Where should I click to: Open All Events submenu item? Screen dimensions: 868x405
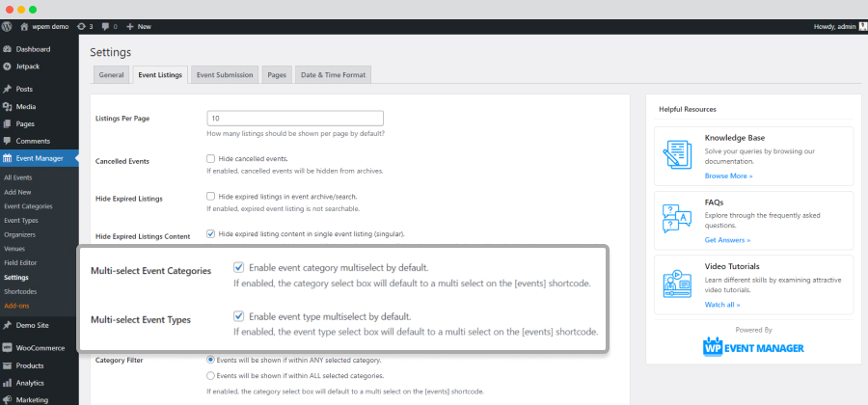point(17,177)
